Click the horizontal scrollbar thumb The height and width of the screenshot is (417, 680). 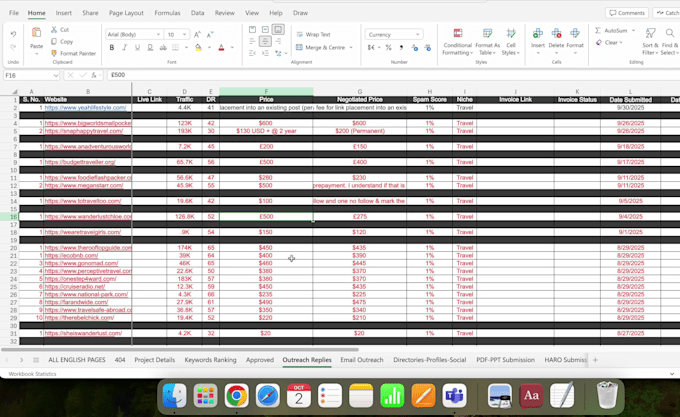[x=180, y=349]
